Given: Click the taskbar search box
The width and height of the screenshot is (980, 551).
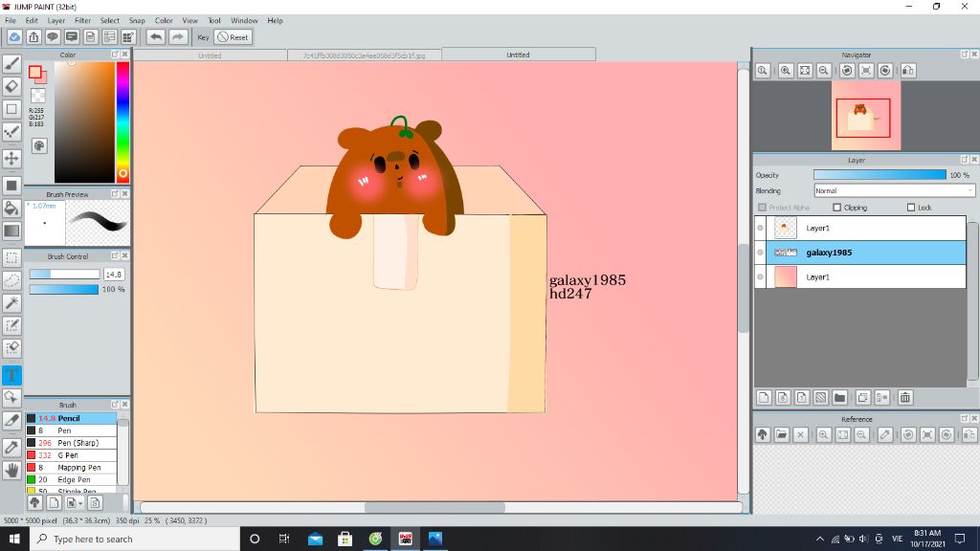Looking at the screenshot, I should [134, 539].
